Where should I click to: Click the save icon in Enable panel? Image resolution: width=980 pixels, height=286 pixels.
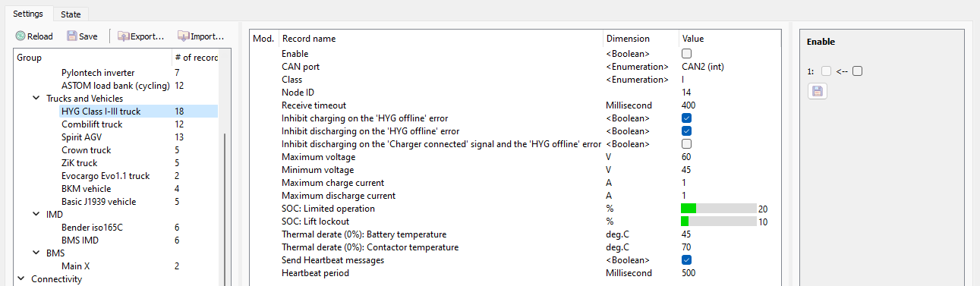[817, 91]
